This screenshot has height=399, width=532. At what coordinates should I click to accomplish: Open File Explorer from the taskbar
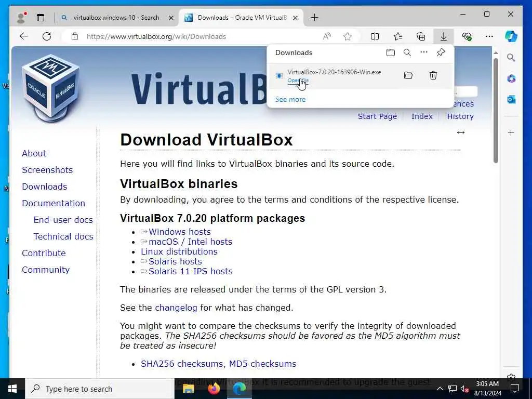188,389
